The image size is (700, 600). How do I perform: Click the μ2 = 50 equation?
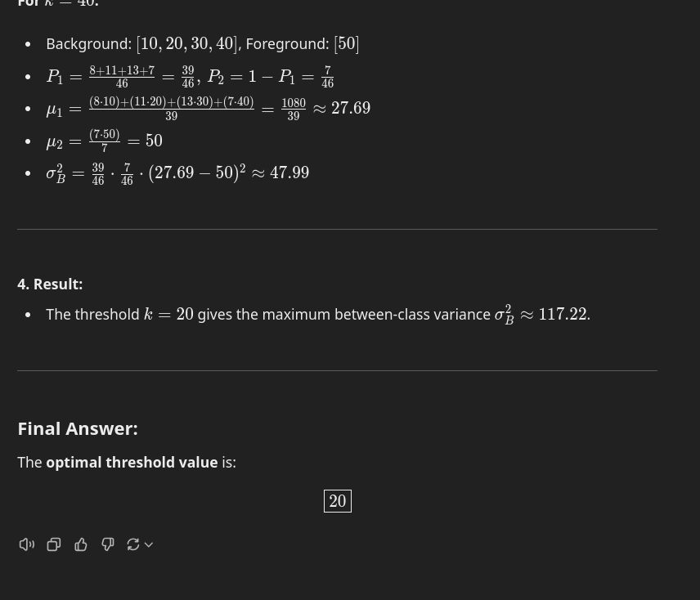(x=105, y=141)
